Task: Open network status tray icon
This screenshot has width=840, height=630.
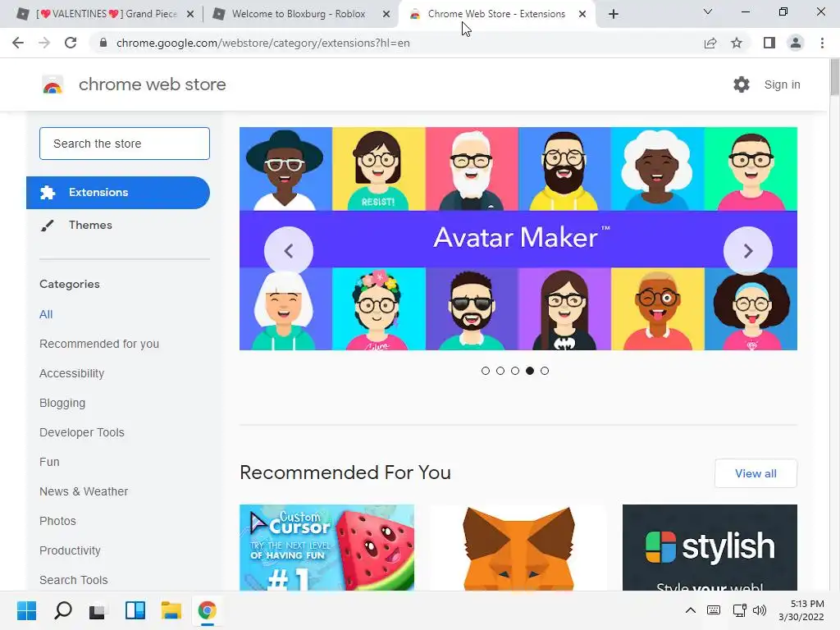Action: 740,610
